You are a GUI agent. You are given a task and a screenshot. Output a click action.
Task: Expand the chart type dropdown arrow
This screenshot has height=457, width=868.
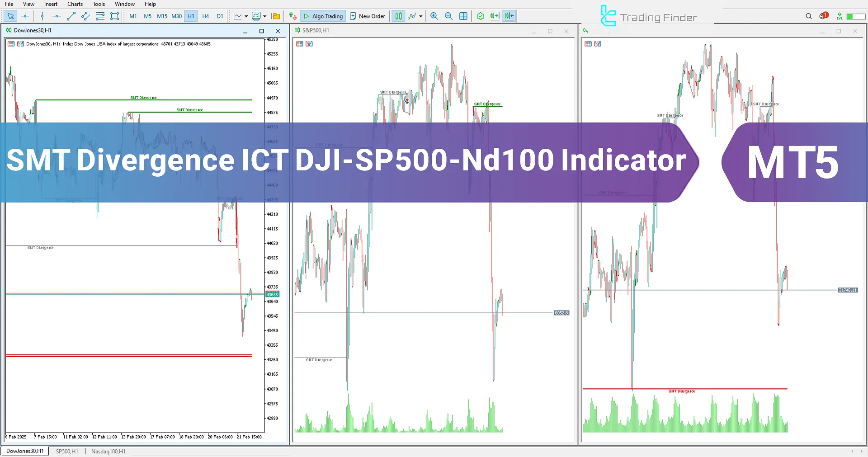pyautogui.click(x=246, y=16)
